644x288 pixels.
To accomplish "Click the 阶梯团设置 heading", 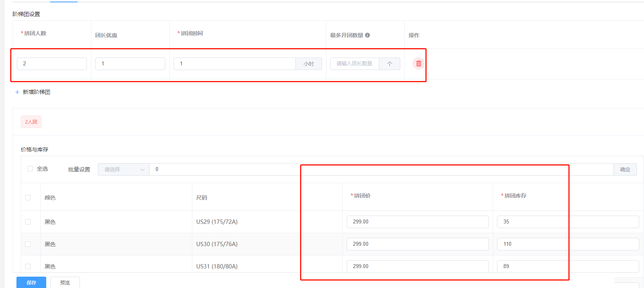I will pos(26,14).
